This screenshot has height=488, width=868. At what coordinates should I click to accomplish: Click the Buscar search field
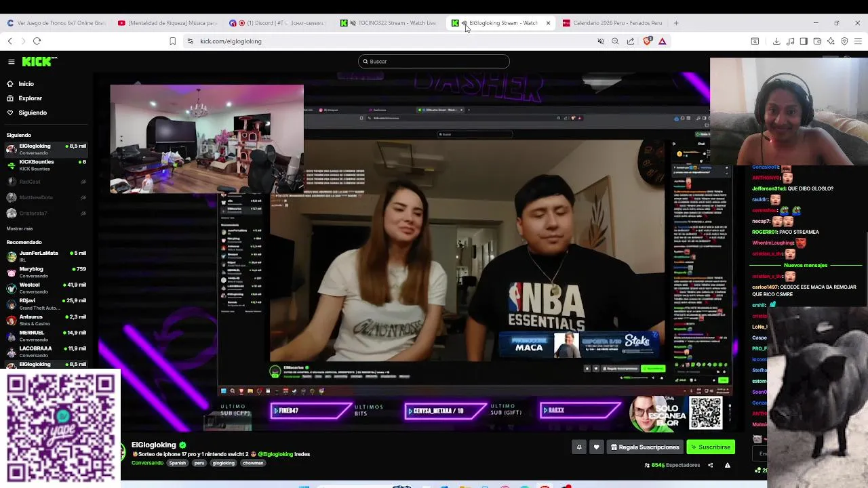click(434, 62)
